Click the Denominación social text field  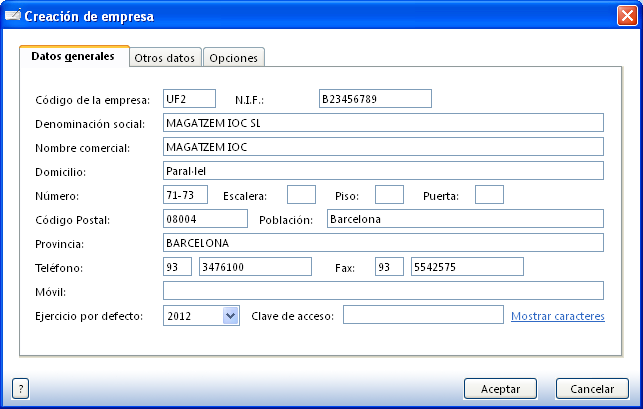tap(382, 122)
